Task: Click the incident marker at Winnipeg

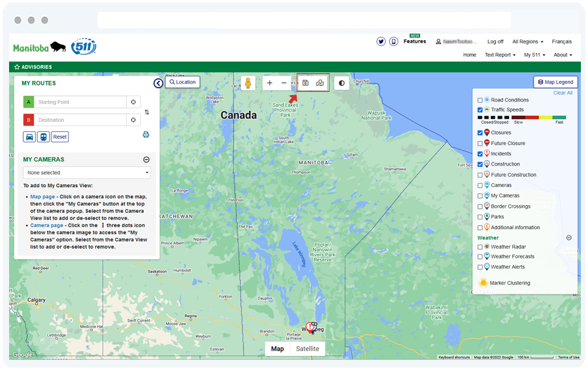Action: point(310,327)
